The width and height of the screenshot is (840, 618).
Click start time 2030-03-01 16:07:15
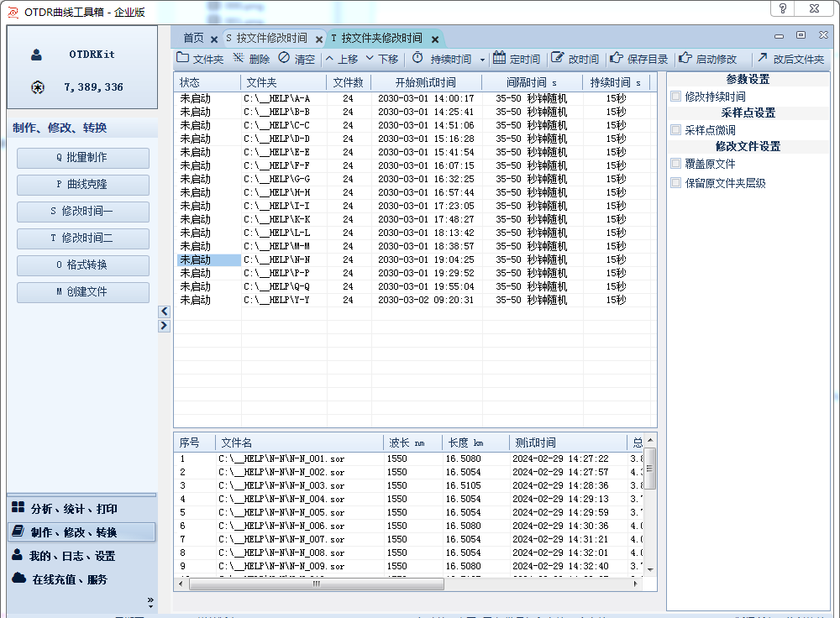coord(426,166)
